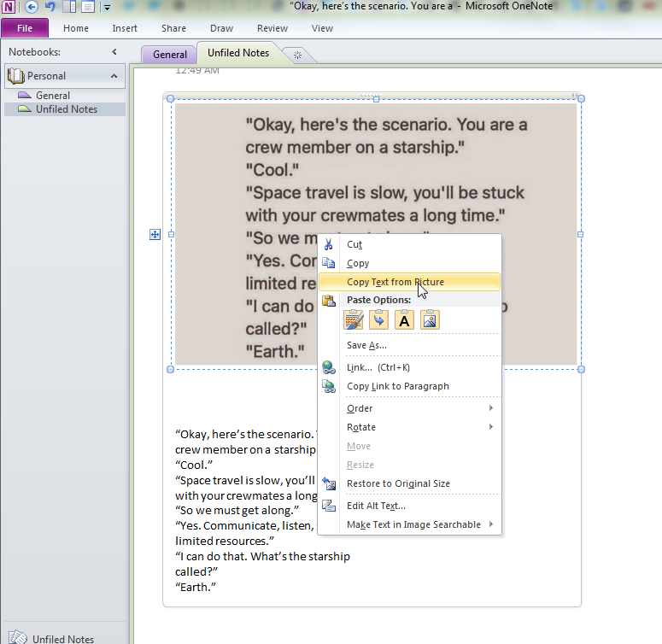This screenshot has width=662, height=644.
Task: Click the Rotate submenu arrow
Action: point(490,426)
